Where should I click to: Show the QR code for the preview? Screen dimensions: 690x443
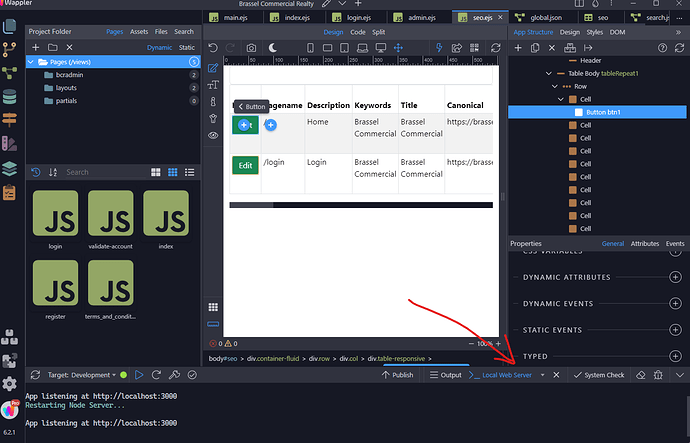474,48
